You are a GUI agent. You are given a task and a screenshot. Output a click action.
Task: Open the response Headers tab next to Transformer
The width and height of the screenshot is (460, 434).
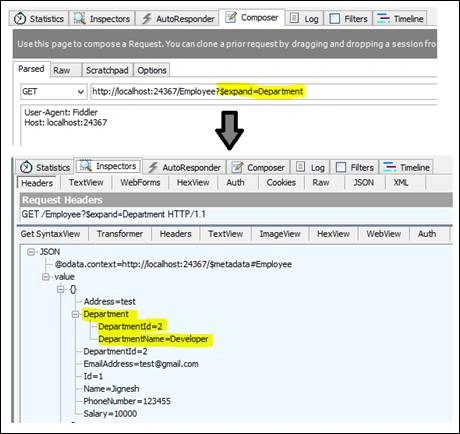(x=175, y=234)
